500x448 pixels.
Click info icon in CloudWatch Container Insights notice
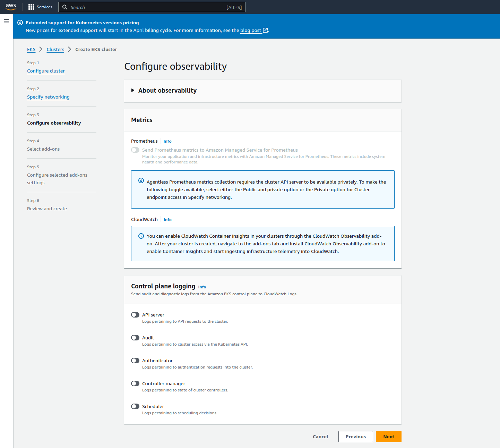pos(141,236)
